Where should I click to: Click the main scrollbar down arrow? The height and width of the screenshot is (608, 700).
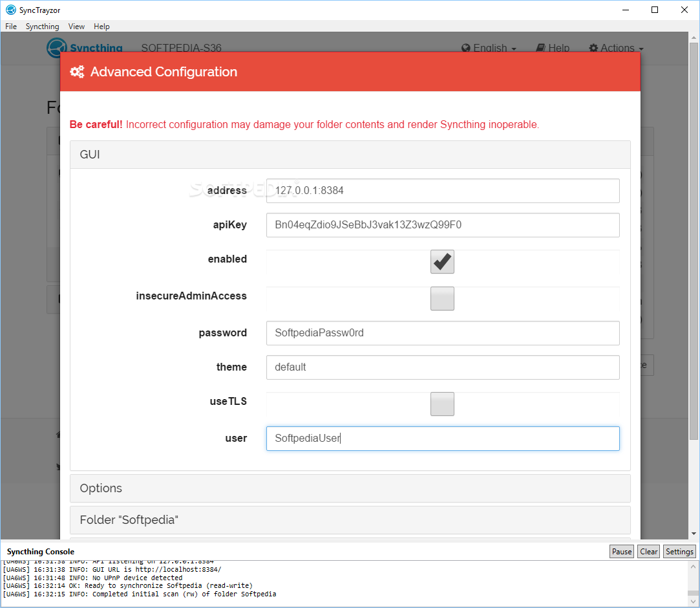point(694,534)
